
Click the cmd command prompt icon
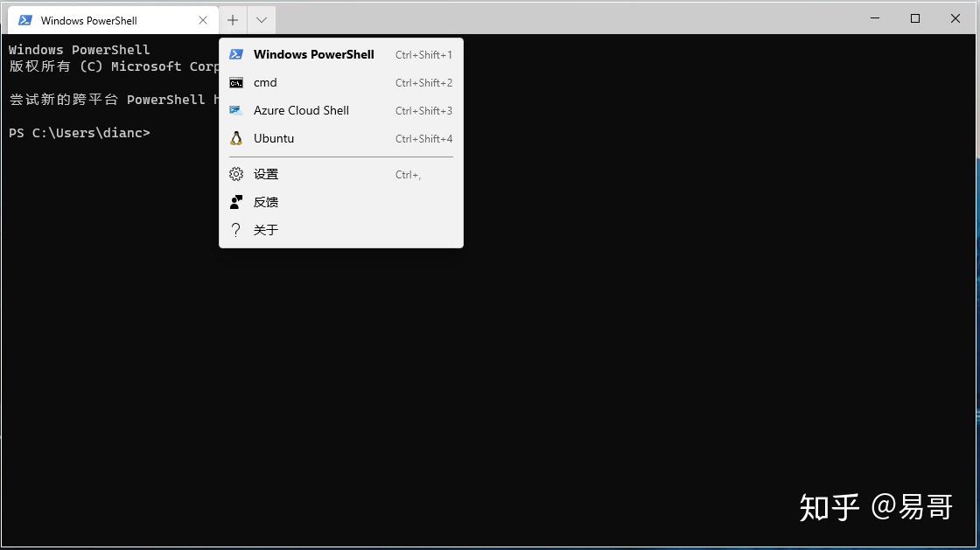click(x=236, y=82)
